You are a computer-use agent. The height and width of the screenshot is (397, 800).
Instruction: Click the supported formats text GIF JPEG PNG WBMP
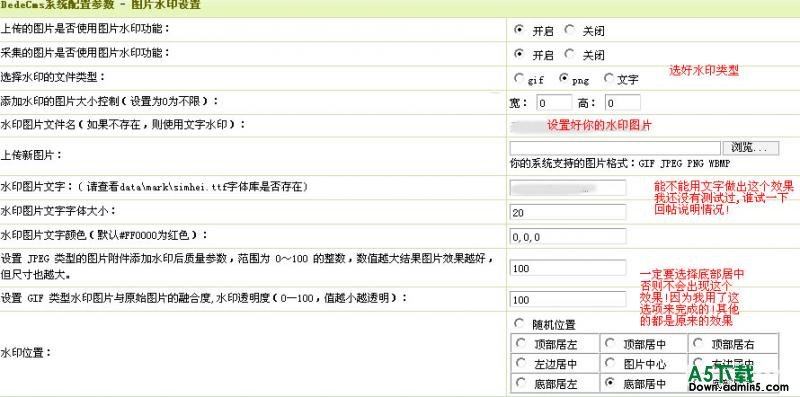tap(684, 163)
